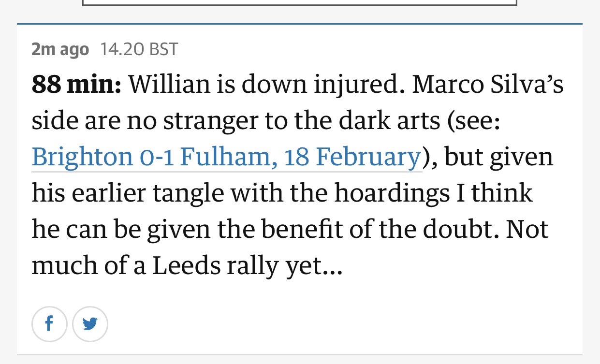This screenshot has height=364, width=600.
Task: Open the Brighton 0-1 Fulham match link
Action: pos(227,157)
